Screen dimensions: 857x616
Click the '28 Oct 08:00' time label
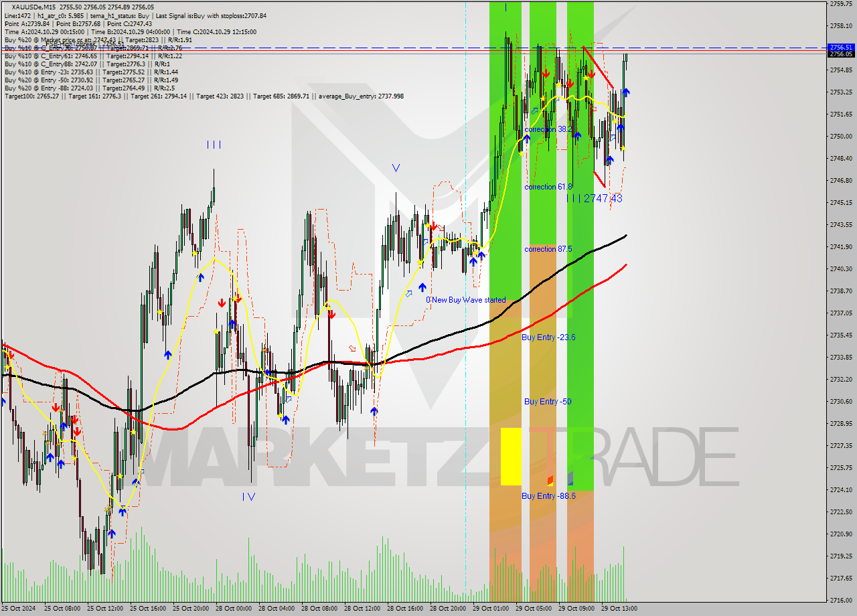(319, 609)
